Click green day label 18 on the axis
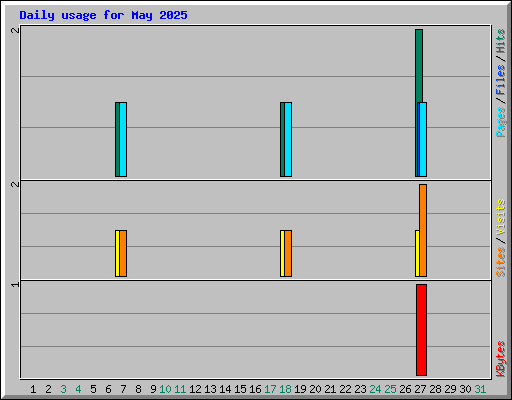Viewport: 512px width, 400px height. 285,389
